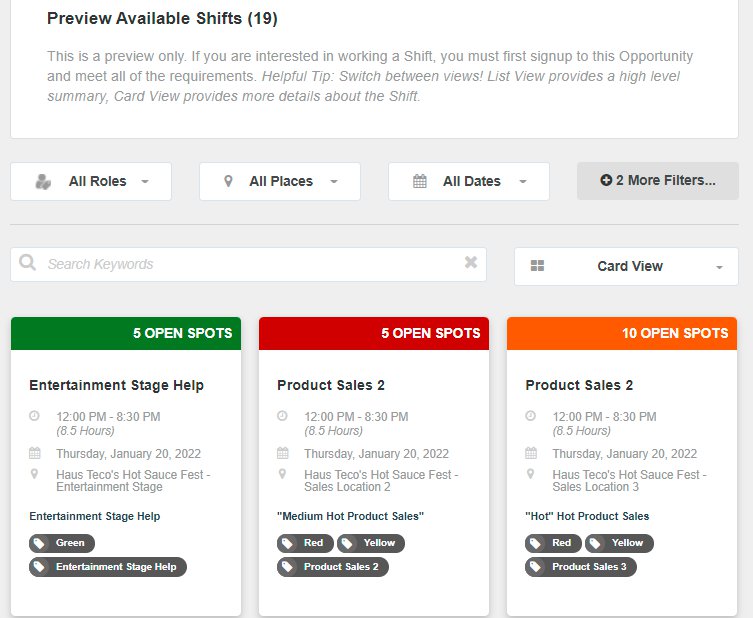Click the Product Sales 3 tag
This screenshot has width=753, height=618.
click(581, 567)
